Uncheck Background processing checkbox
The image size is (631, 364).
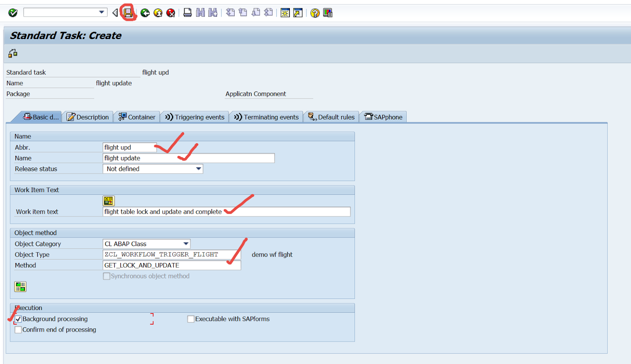[18, 319]
